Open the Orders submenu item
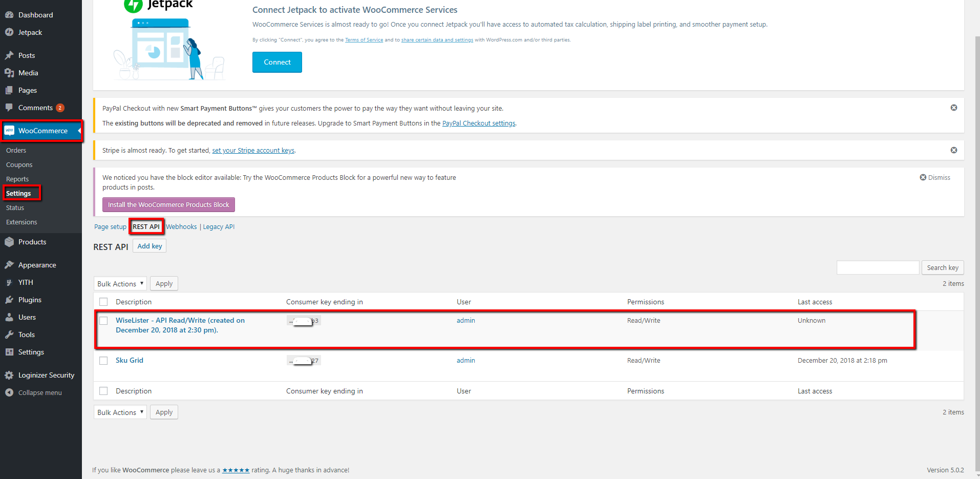 coord(16,150)
